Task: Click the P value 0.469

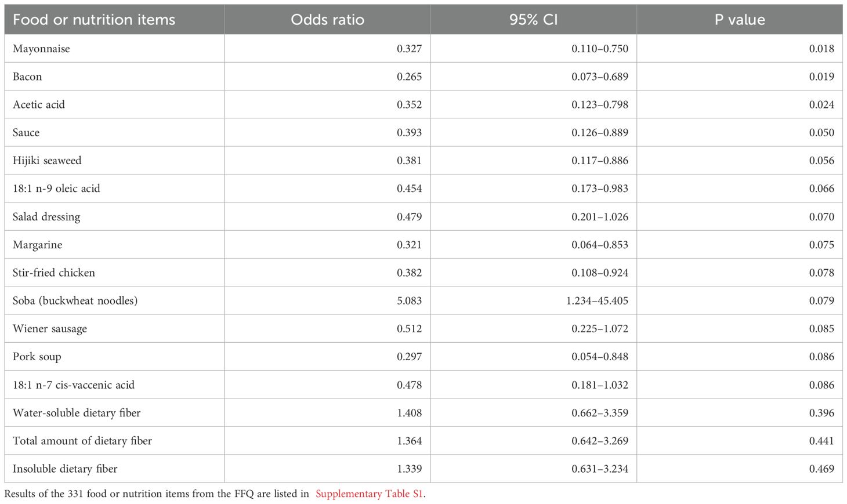Action: 821,469
